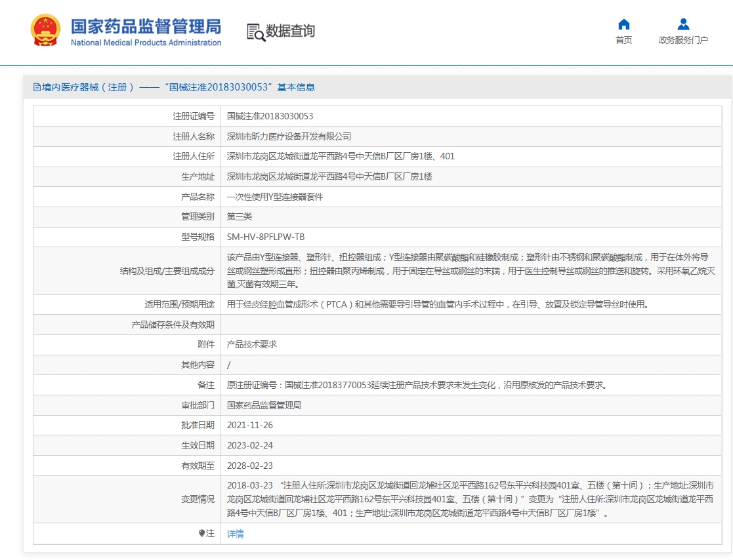Click the document icon before 境内医疗器械

tap(37, 87)
